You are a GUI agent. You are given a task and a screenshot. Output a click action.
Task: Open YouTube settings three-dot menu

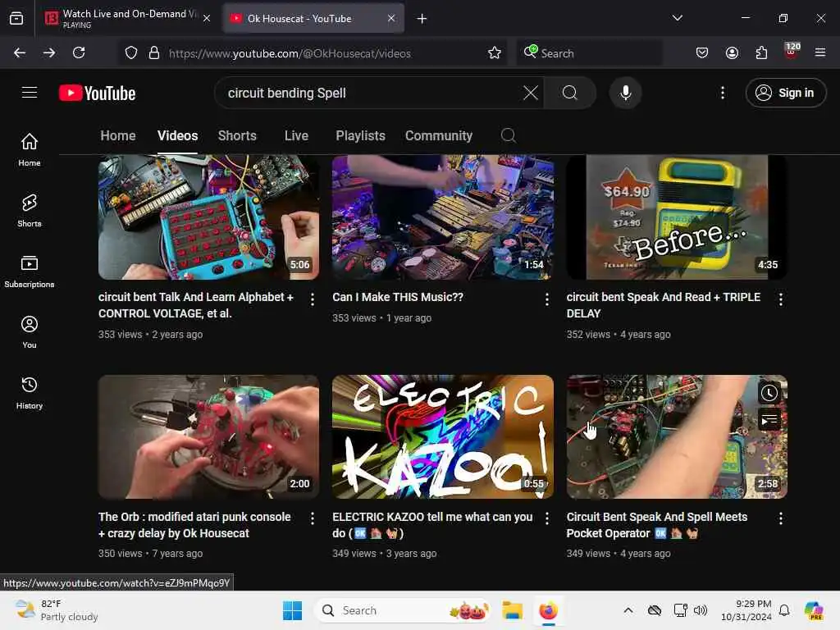pyautogui.click(x=722, y=93)
